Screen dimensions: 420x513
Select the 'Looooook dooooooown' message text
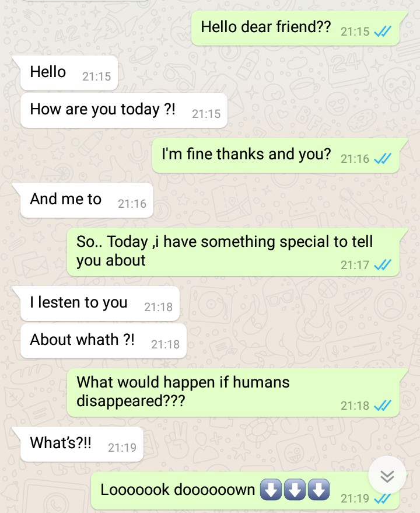click(x=177, y=490)
